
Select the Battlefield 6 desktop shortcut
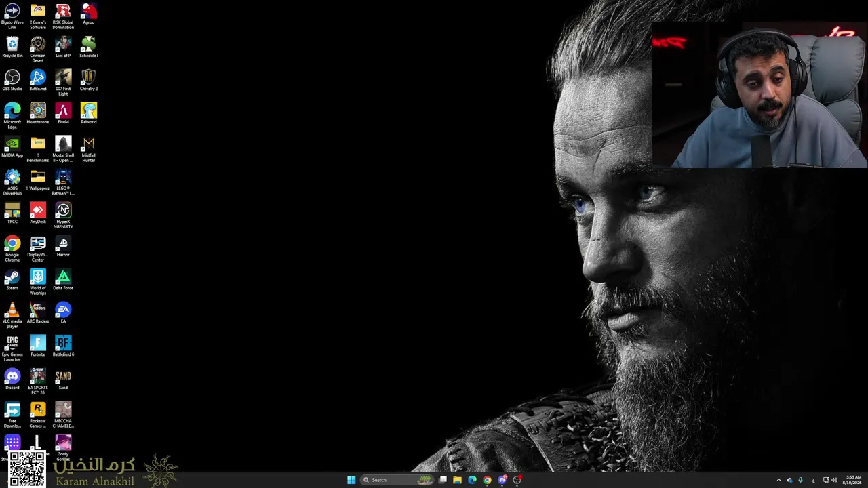pos(63,346)
